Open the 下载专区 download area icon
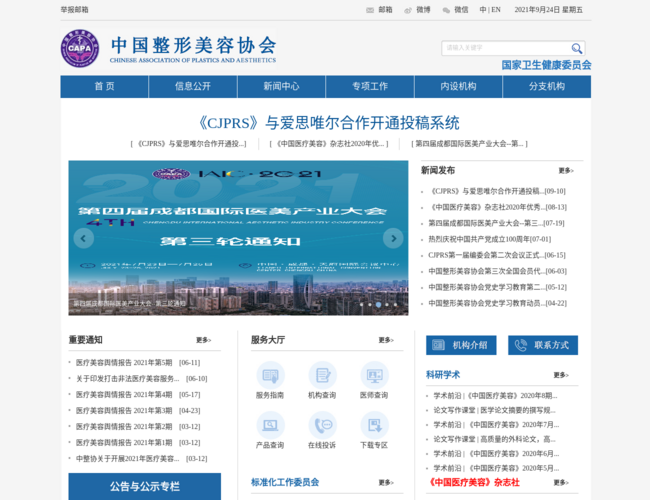 pyautogui.click(x=374, y=425)
